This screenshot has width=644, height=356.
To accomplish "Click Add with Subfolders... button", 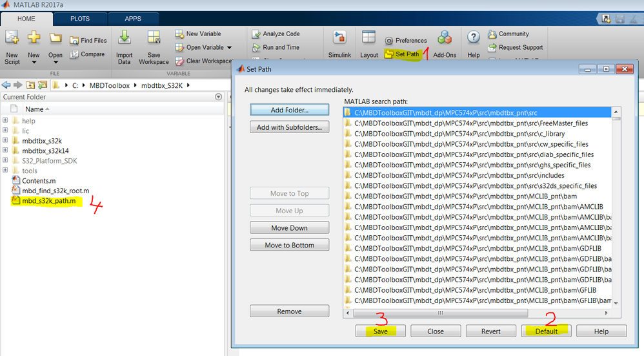I will tap(290, 127).
